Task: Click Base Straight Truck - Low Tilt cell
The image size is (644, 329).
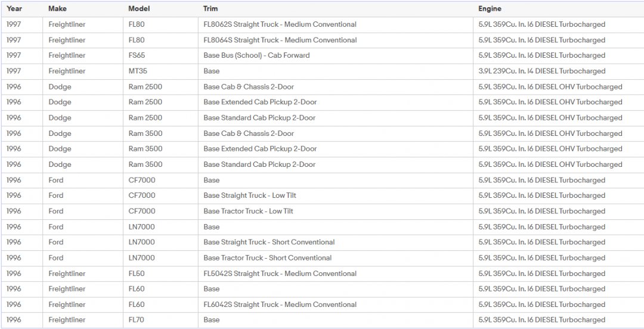Action: [x=250, y=195]
